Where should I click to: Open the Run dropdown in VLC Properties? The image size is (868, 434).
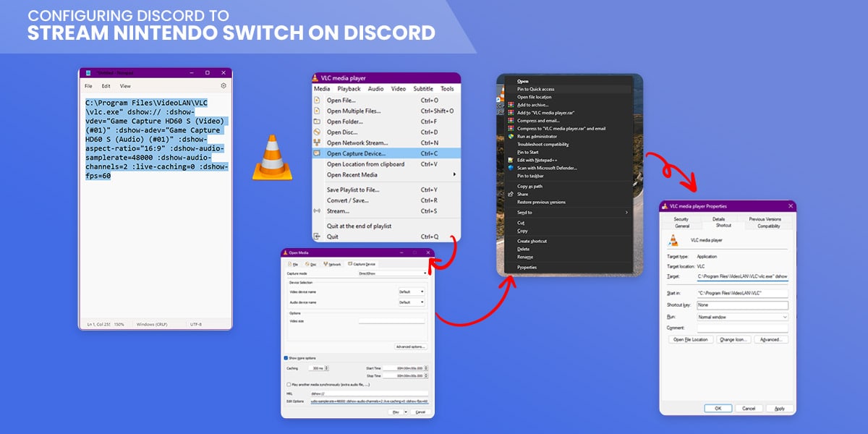pos(743,317)
